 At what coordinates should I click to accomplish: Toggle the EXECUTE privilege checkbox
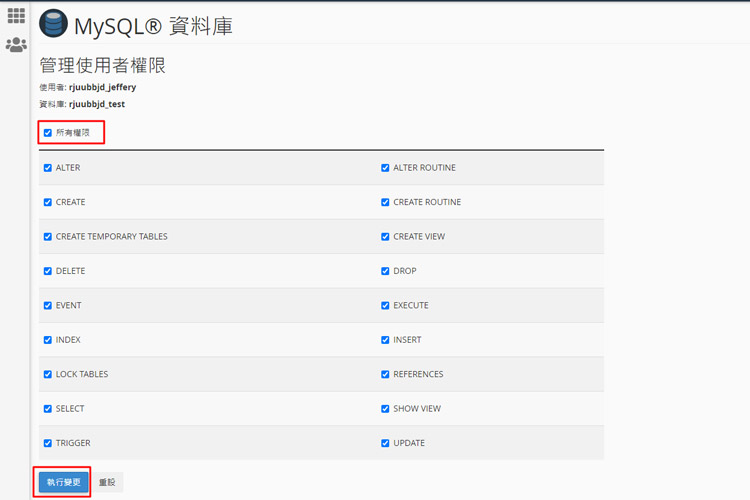pos(385,306)
